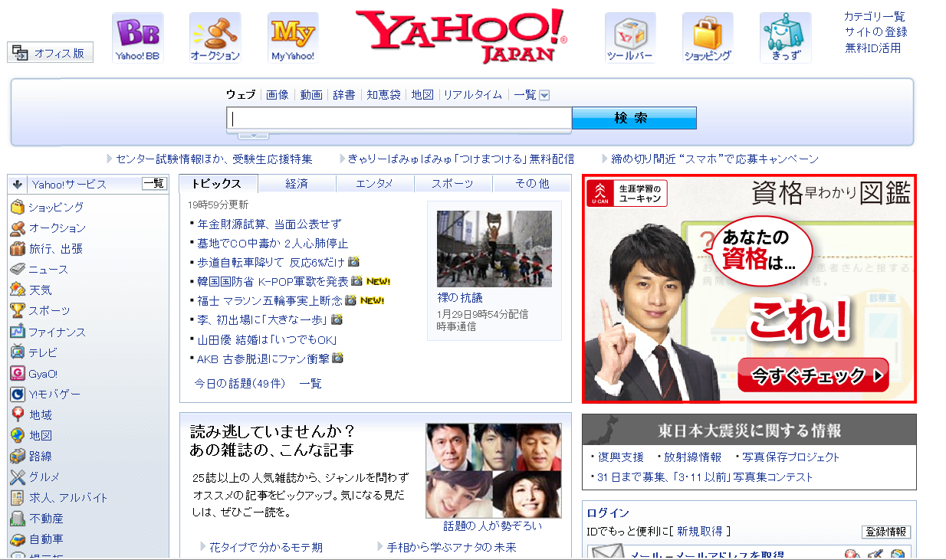The image size is (946, 560).
Task: Open the ショッピング bag icon in header
Action: pyautogui.click(x=708, y=38)
